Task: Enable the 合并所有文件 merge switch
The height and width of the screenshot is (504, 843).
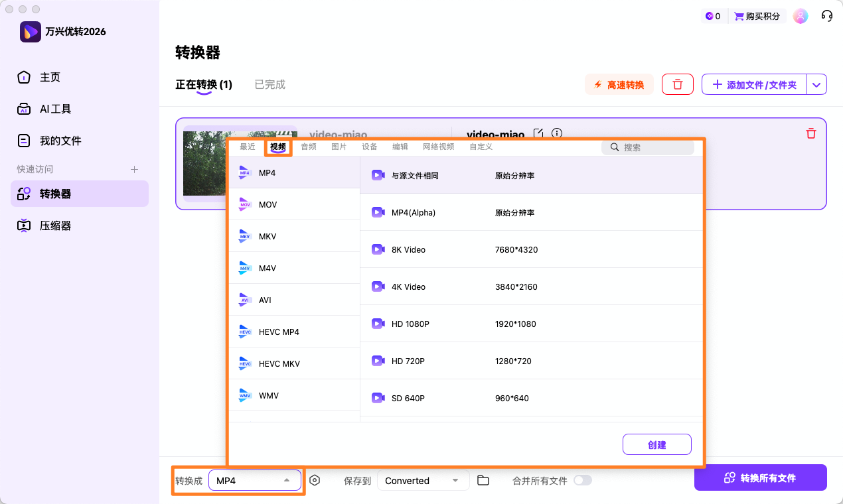Action: (x=583, y=479)
